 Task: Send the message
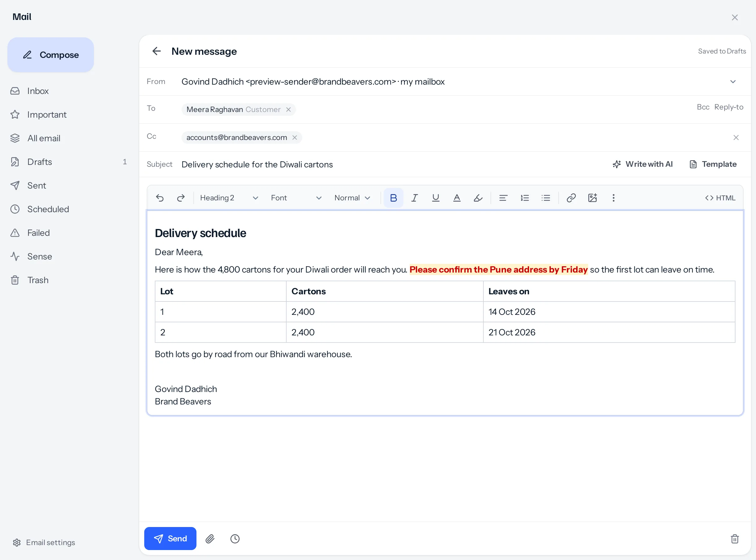[x=170, y=539]
